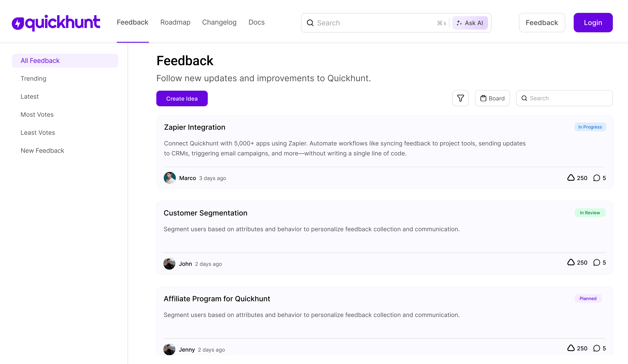
Task: Click the header search magnifier icon
Action: point(310,23)
